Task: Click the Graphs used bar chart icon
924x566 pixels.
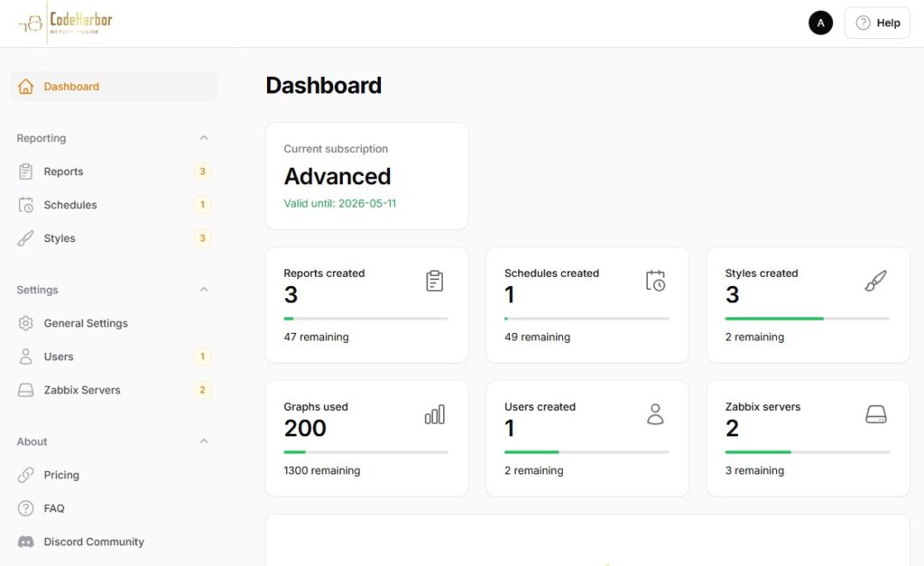Action: click(435, 414)
